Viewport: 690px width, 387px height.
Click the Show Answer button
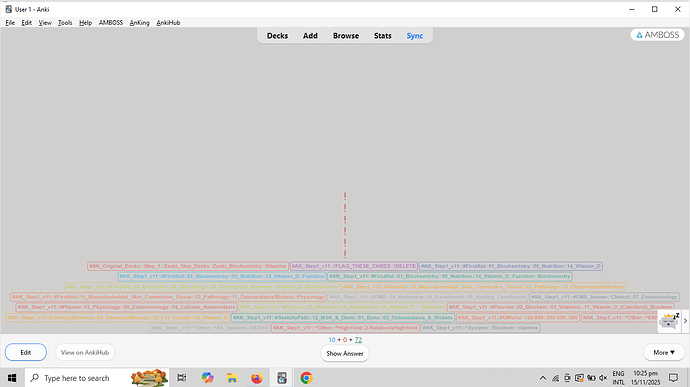pos(345,353)
